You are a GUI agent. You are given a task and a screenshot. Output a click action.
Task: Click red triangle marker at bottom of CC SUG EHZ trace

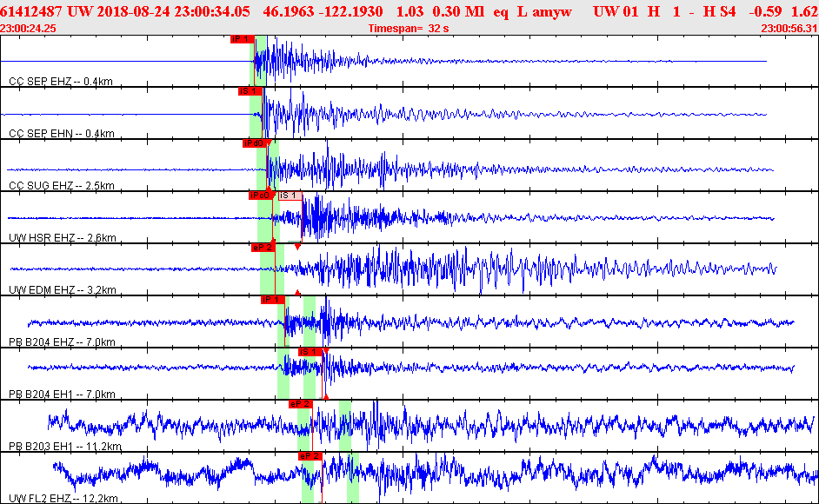coord(269,189)
